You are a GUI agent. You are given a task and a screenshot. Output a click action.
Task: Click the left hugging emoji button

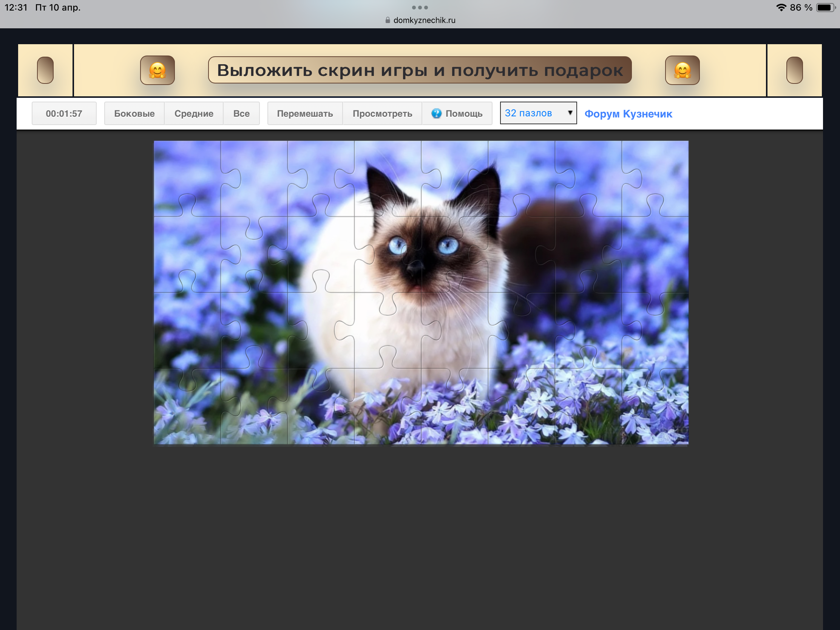(157, 70)
